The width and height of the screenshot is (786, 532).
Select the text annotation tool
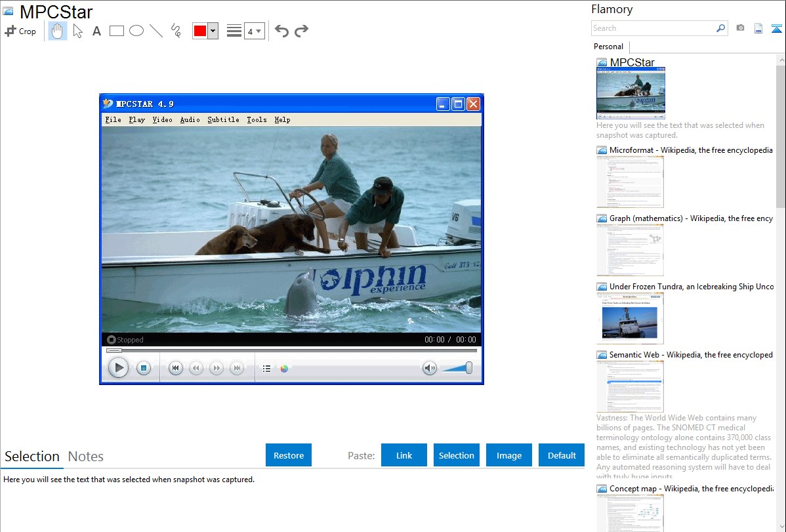96,31
